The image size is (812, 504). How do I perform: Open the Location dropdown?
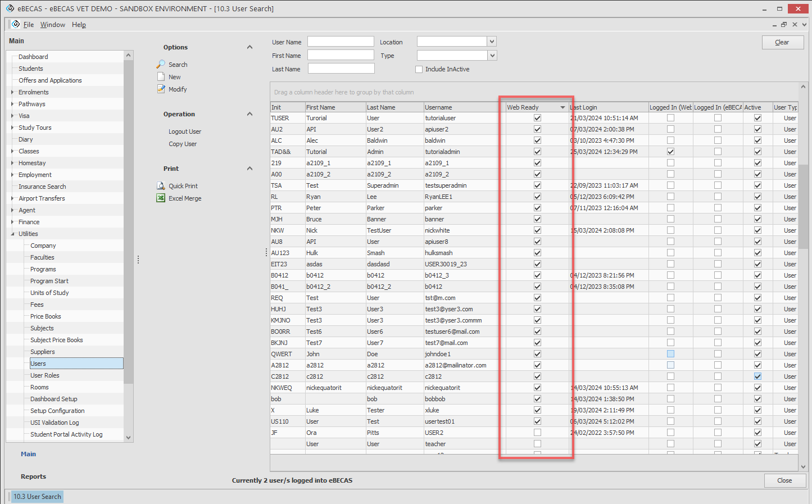[492, 42]
